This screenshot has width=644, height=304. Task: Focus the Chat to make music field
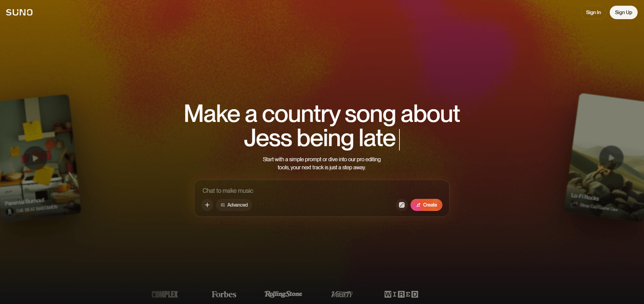pos(321,190)
